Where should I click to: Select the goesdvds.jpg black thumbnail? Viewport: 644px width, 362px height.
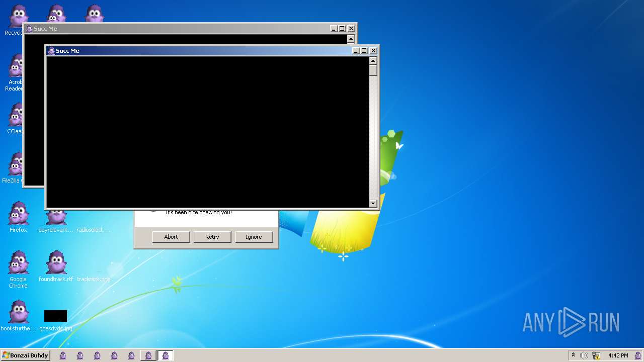pos(55,316)
